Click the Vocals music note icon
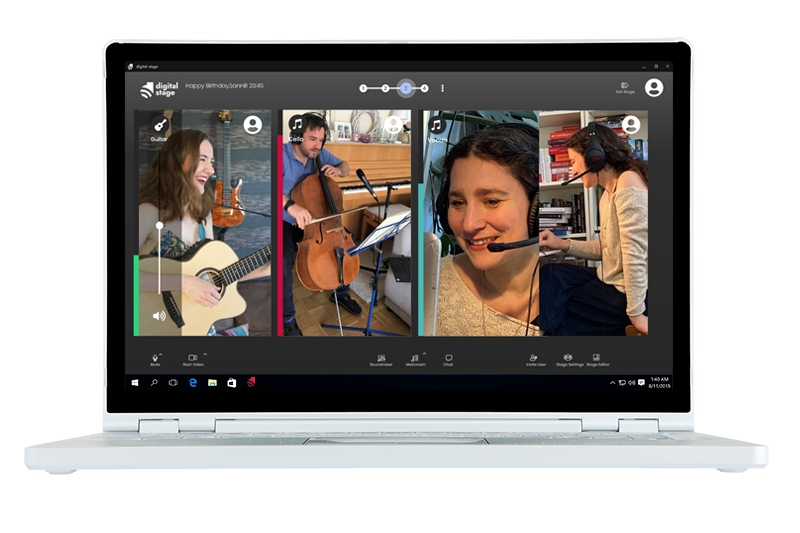 pyautogui.click(x=437, y=125)
